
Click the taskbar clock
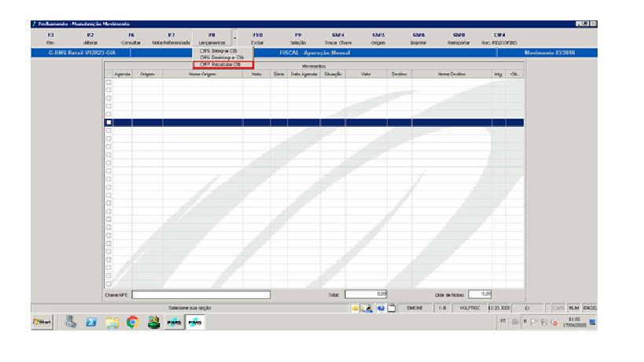pos(574,322)
